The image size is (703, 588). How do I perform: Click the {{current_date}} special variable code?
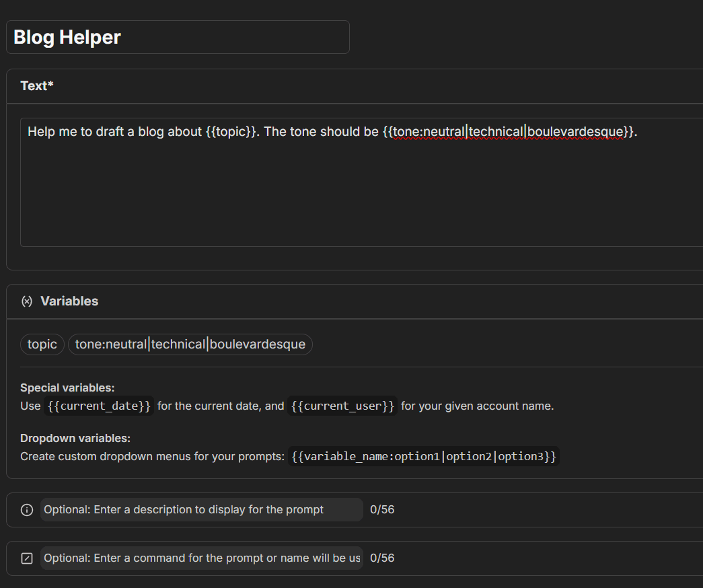click(x=99, y=406)
